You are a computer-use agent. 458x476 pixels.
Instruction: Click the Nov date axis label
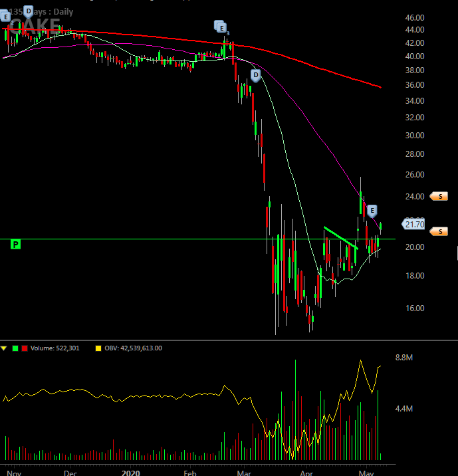coord(14,473)
